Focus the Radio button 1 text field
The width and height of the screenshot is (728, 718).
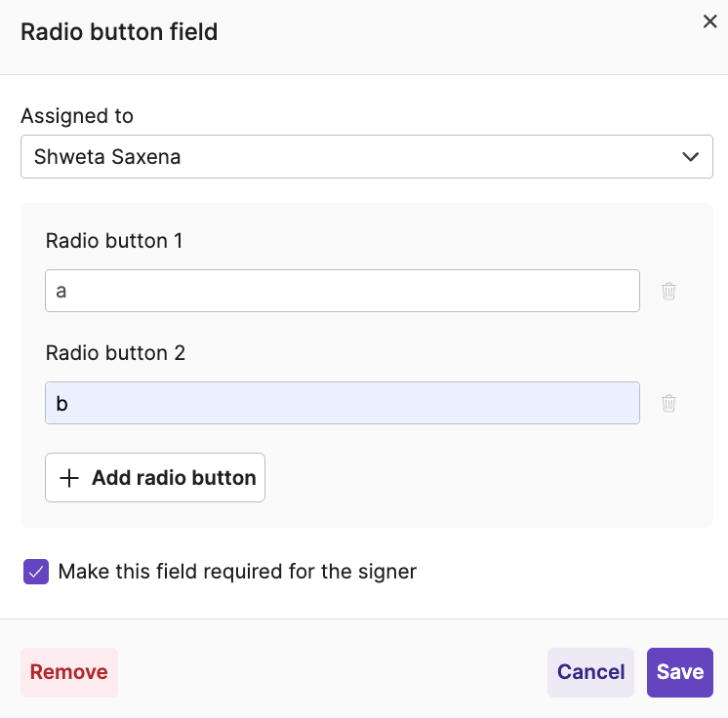342,291
